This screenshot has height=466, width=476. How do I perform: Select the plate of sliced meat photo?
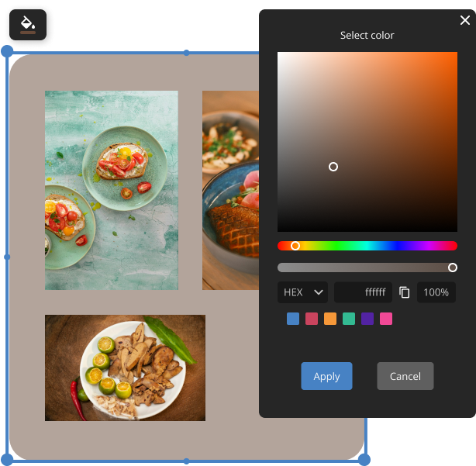125,368
